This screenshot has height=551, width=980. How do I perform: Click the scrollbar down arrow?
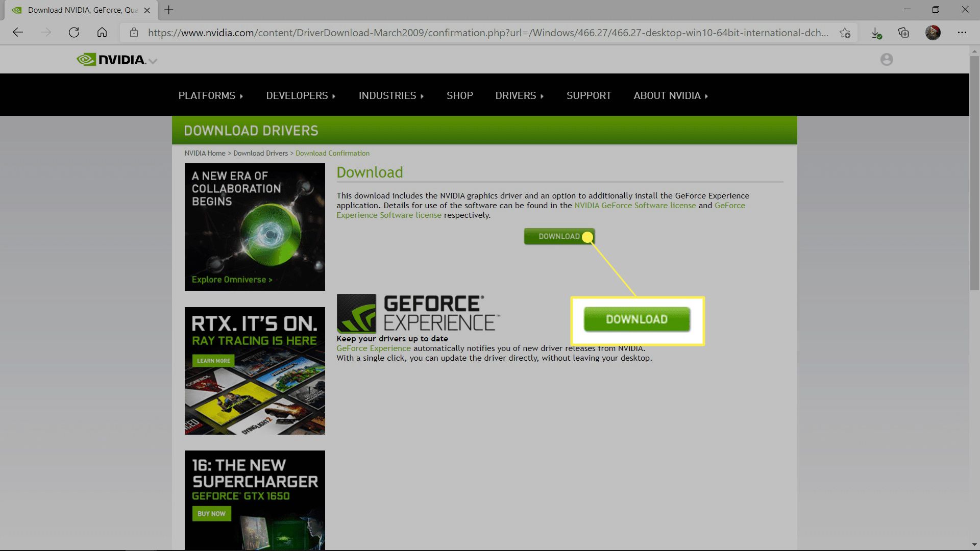[x=974, y=545]
